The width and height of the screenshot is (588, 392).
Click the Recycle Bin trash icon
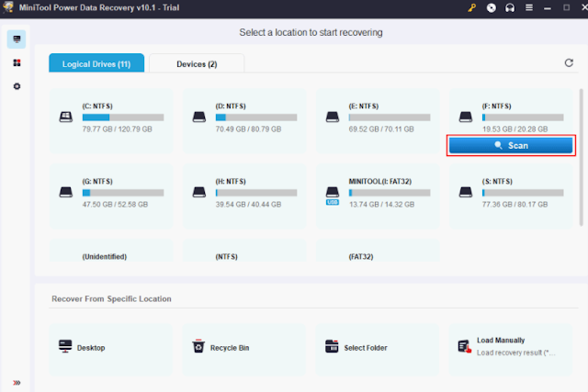pos(198,346)
